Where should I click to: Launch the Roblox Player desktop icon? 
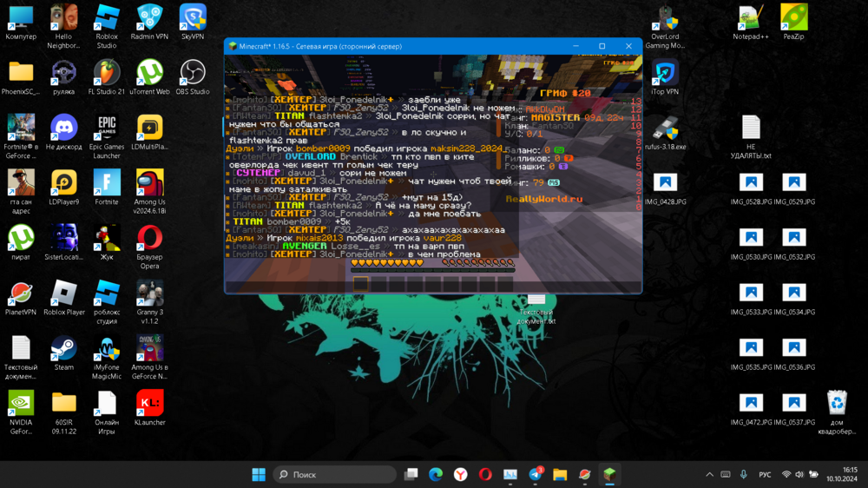point(63,298)
